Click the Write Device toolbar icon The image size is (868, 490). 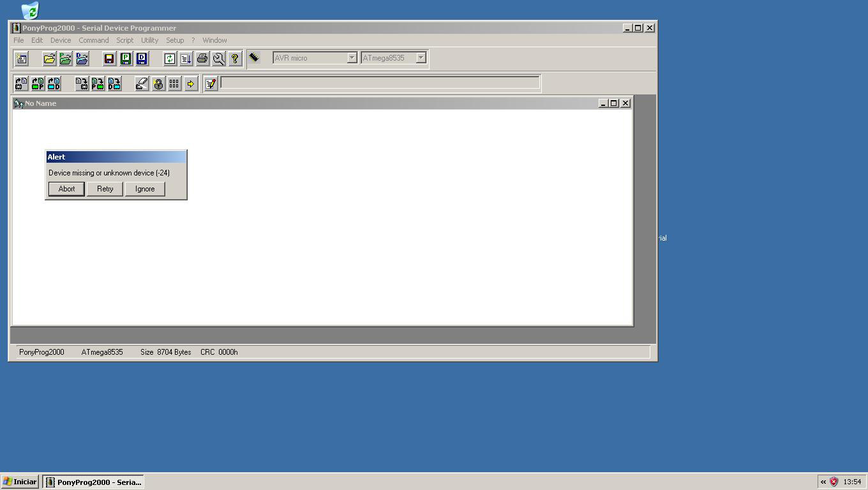[x=82, y=84]
